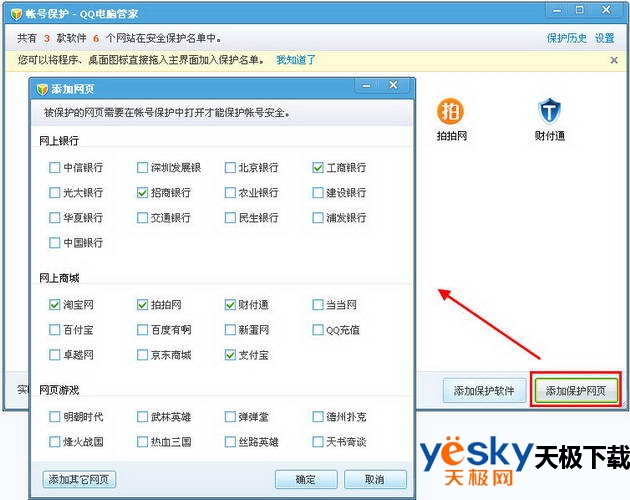Image resolution: width=630 pixels, height=500 pixels.
Task: Uncheck the 淘宝网 checkbox
Action: pyautogui.click(x=54, y=305)
